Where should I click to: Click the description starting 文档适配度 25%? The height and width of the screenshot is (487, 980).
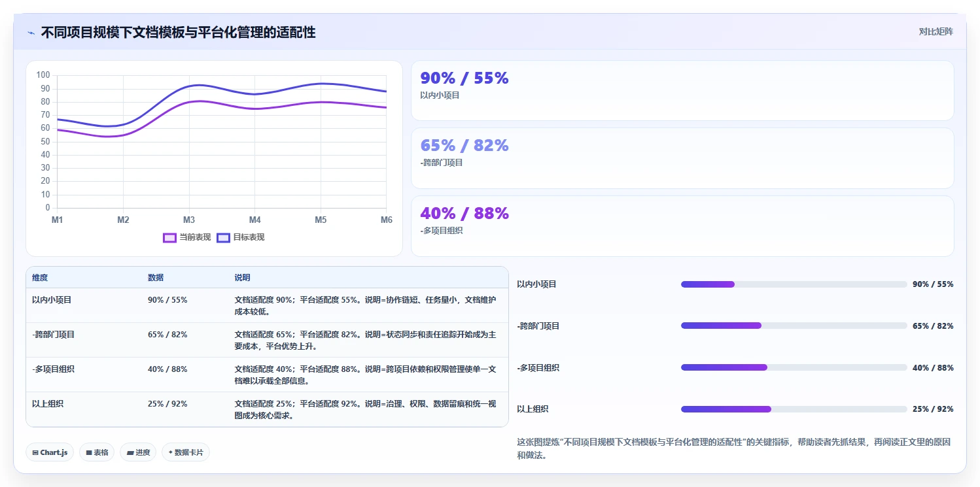pos(365,409)
